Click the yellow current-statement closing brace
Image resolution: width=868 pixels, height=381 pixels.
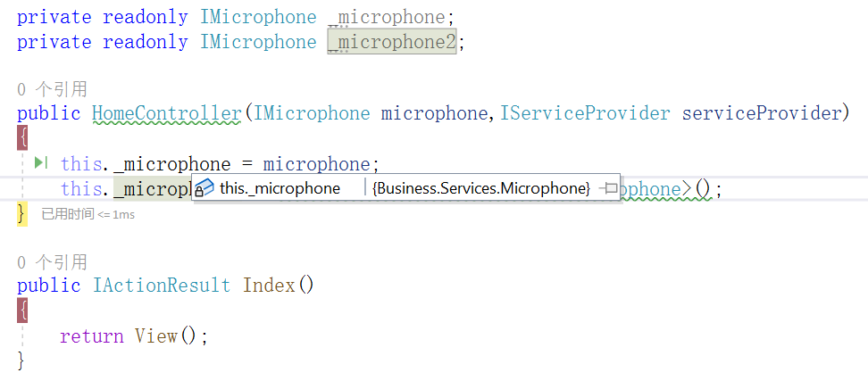(x=22, y=213)
